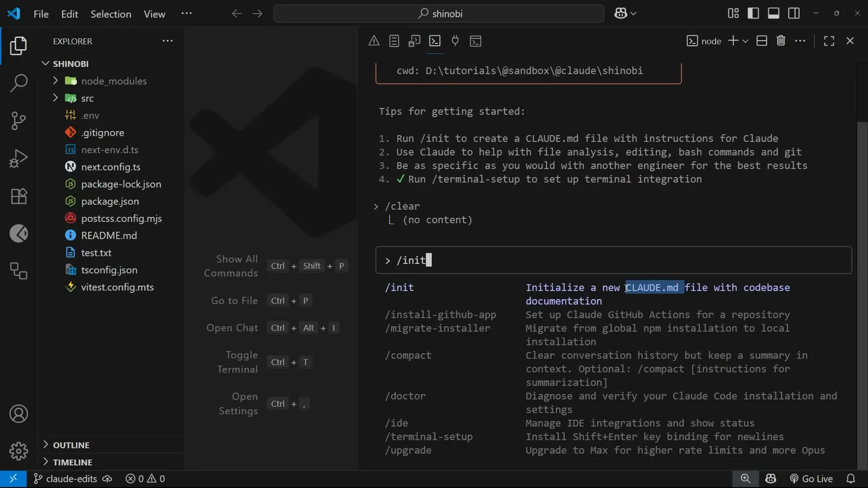The width and height of the screenshot is (868, 488).
Task: Click the new terminal plus icon
Action: point(733,41)
